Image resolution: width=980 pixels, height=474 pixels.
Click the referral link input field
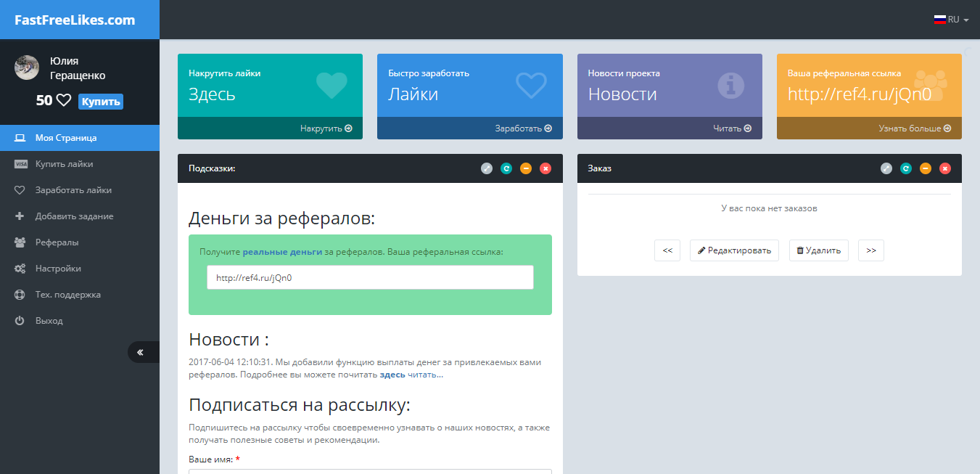pos(370,277)
